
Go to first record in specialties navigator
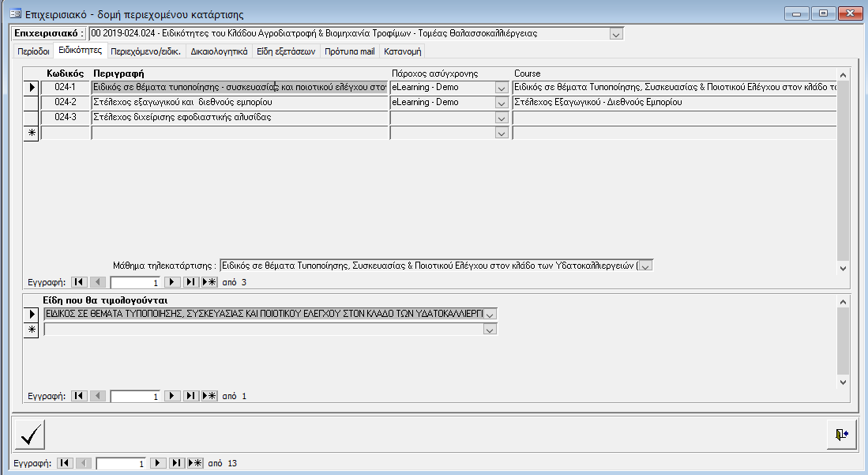78,282
